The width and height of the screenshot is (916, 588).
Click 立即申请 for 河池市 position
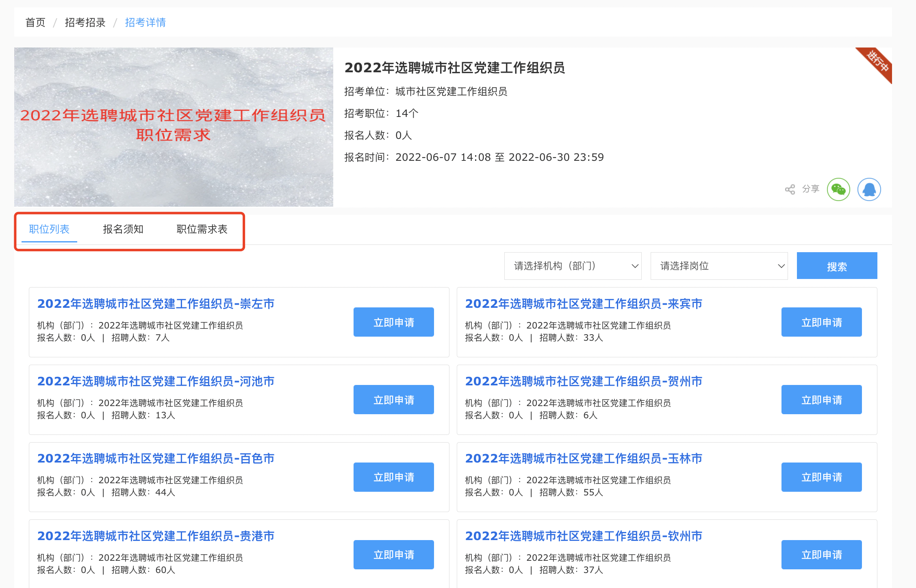coord(393,400)
